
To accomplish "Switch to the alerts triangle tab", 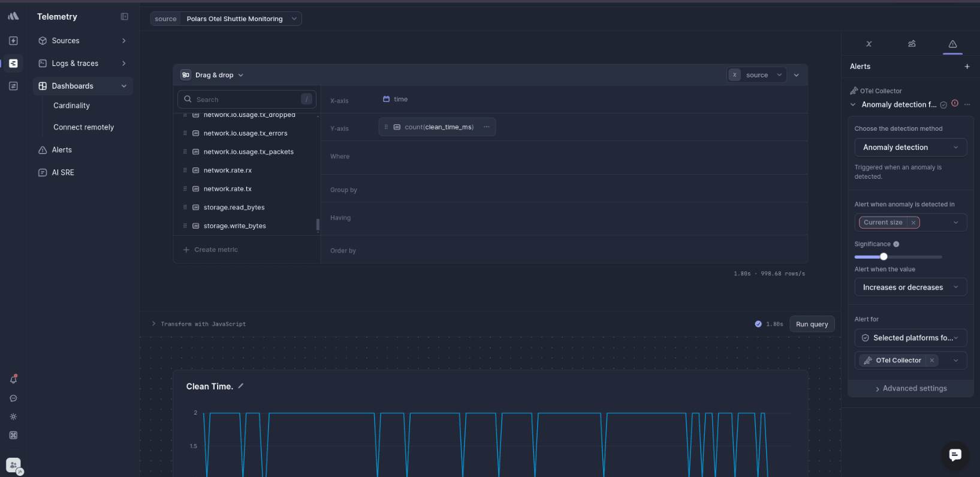I will 952,44.
